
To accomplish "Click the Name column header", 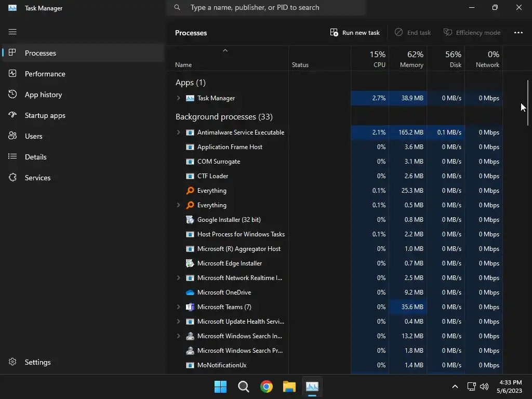I will pyautogui.click(x=228, y=59).
